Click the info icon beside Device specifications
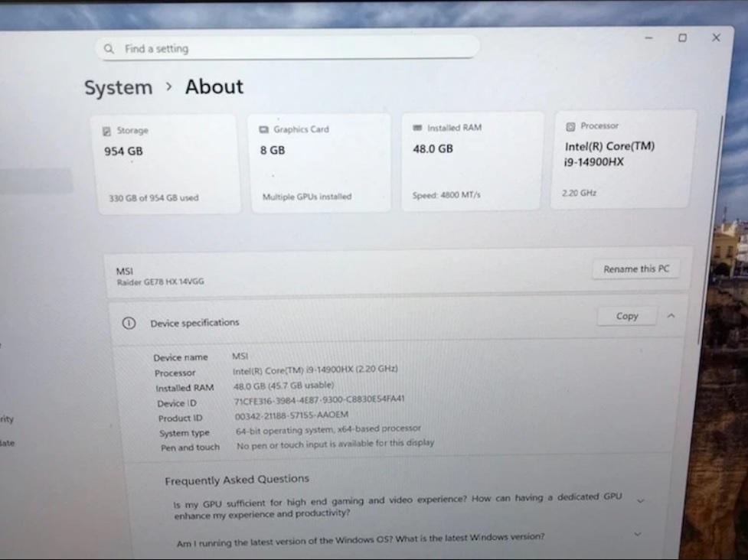 pos(129,324)
